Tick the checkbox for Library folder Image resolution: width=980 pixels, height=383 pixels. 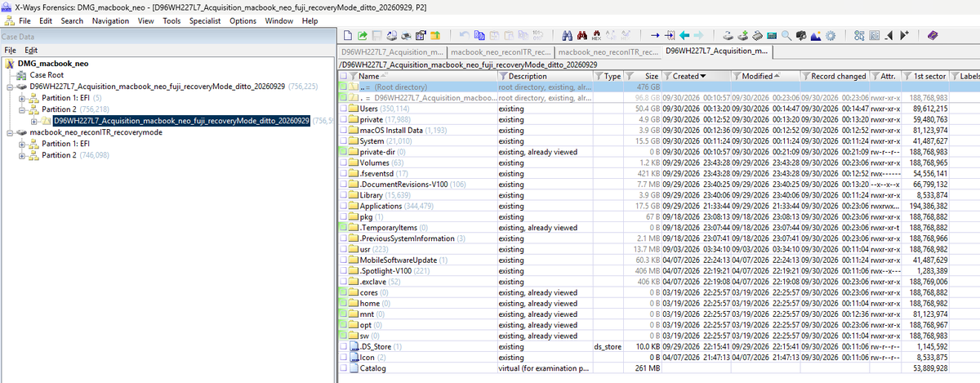[x=341, y=195]
